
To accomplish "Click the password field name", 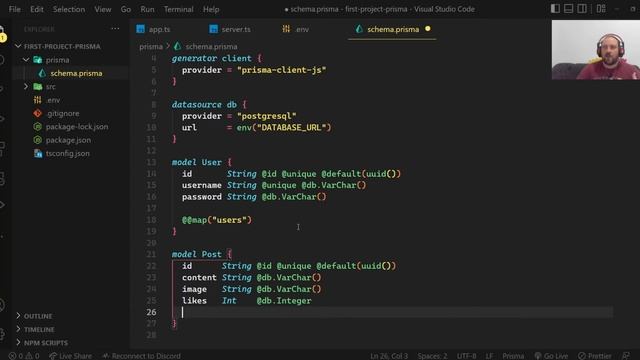I will pyautogui.click(x=202, y=197).
